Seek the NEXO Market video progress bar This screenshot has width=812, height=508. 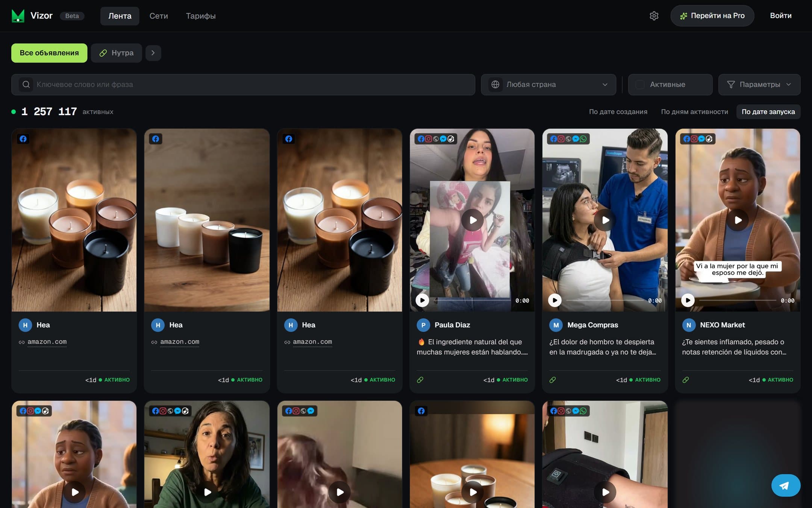pyautogui.click(x=738, y=300)
